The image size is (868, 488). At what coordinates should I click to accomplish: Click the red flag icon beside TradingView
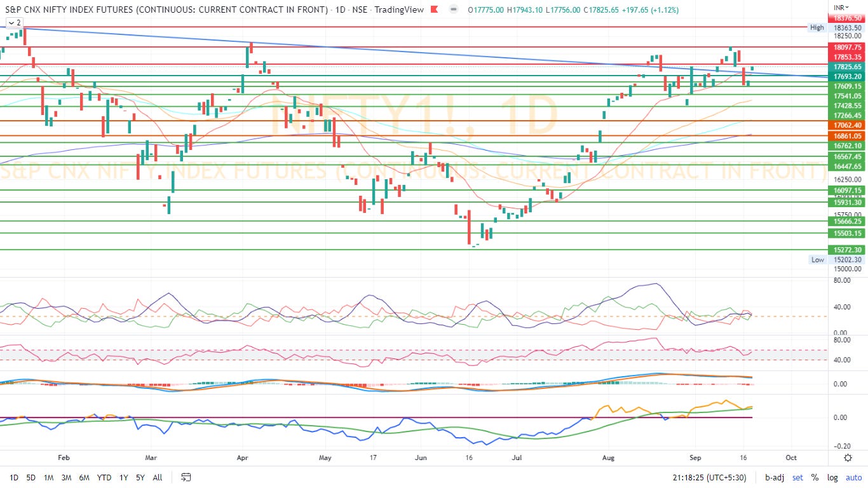434,10
